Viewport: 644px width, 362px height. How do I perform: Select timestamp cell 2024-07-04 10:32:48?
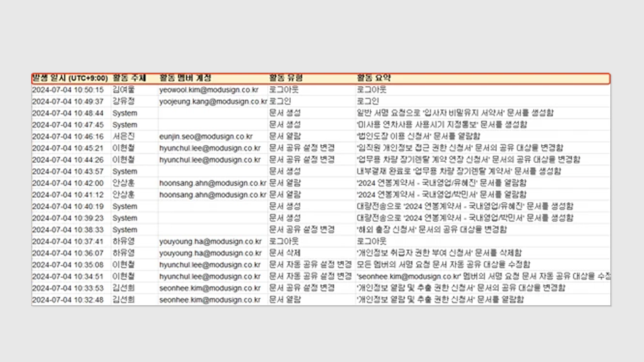68,300
